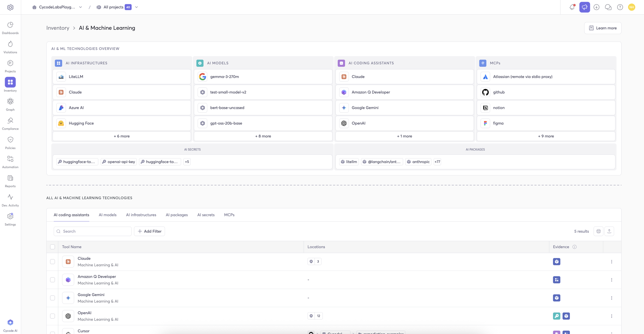Open the Graph view from sidebar
The width and height of the screenshot is (644, 334).
(10, 105)
